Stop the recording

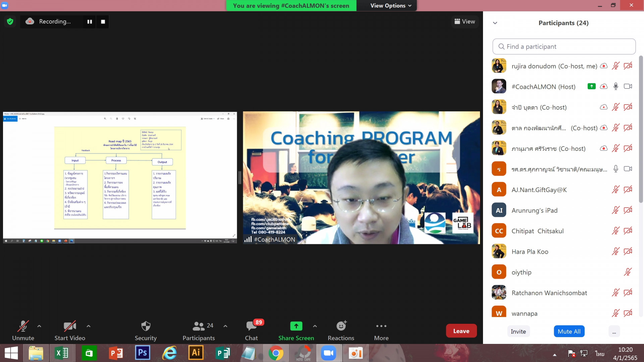click(x=103, y=21)
